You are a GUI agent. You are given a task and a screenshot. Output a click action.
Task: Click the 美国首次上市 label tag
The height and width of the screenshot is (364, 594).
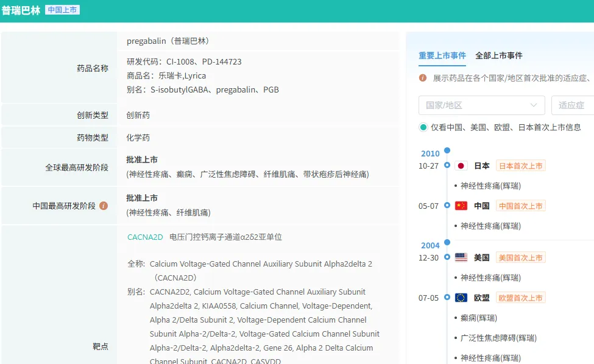click(x=520, y=257)
